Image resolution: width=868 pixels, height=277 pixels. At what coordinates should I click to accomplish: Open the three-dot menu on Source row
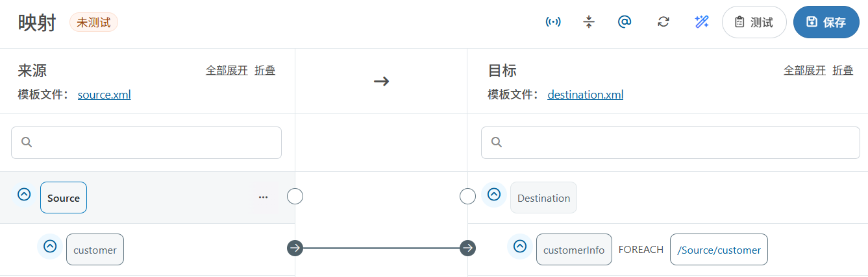pyautogui.click(x=263, y=197)
